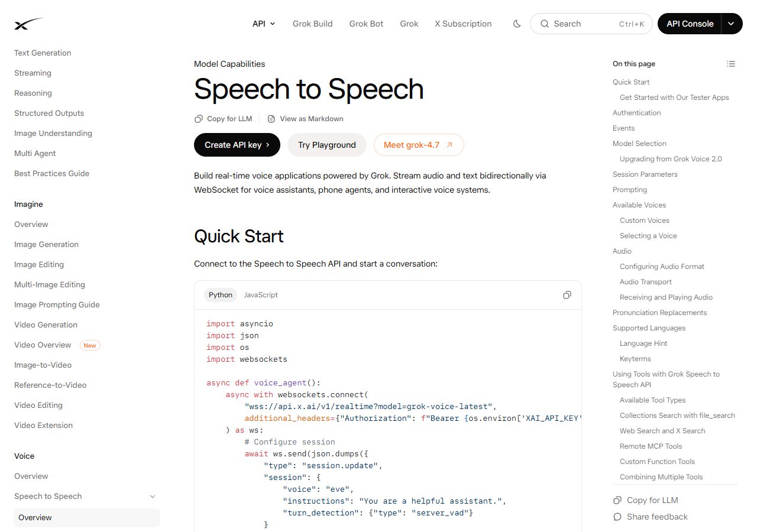Open Reference-to-Video in sidebar
This screenshot has height=532, width=757.
[50, 385]
